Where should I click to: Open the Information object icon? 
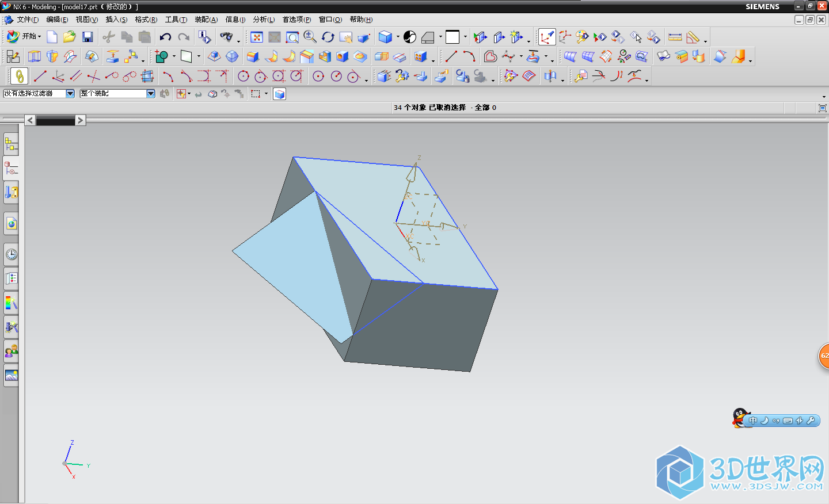coord(204,37)
